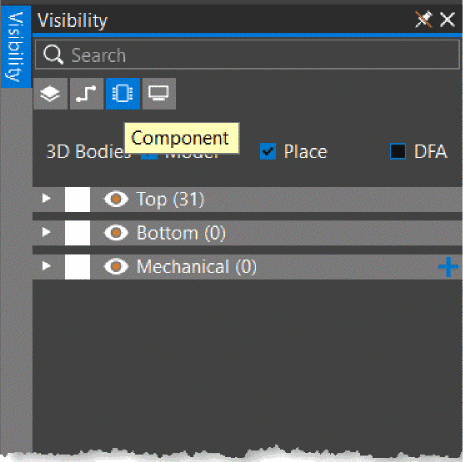Toggle Mechanical components visibility eye
Screen dimensions: 463x462
tap(116, 267)
